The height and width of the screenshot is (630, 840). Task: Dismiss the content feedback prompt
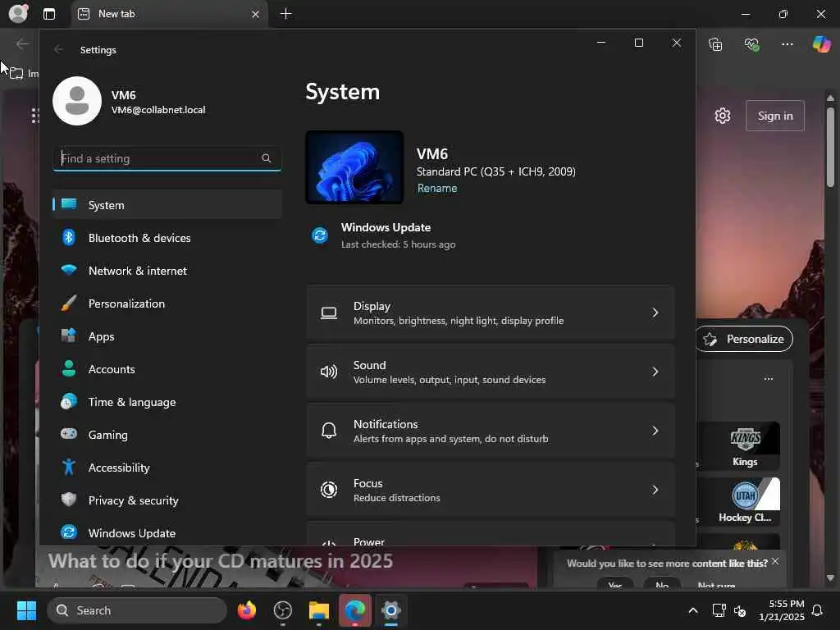point(775,561)
